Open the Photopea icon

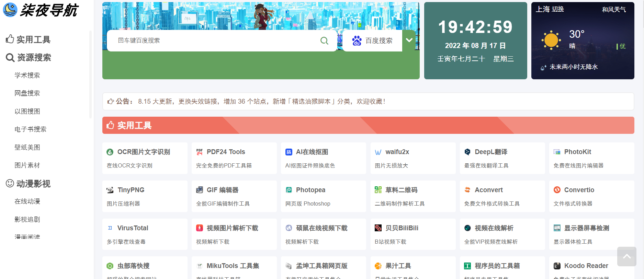pos(289,190)
